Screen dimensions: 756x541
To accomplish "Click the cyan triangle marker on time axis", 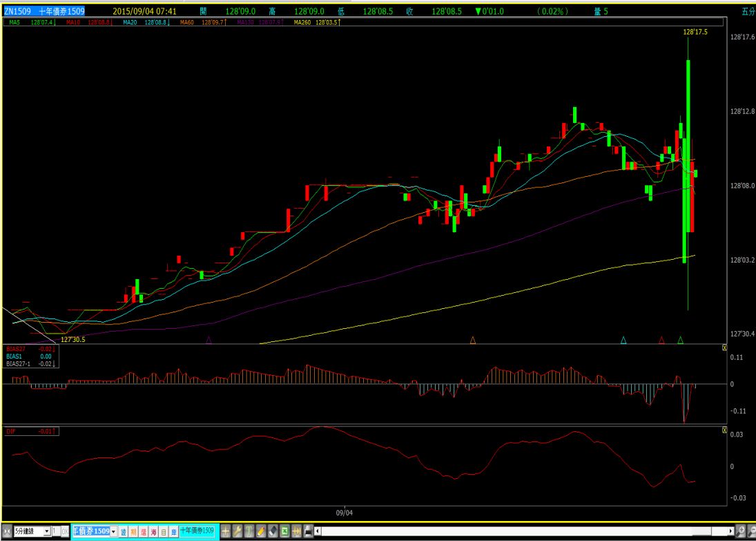I will tap(623, 340).
